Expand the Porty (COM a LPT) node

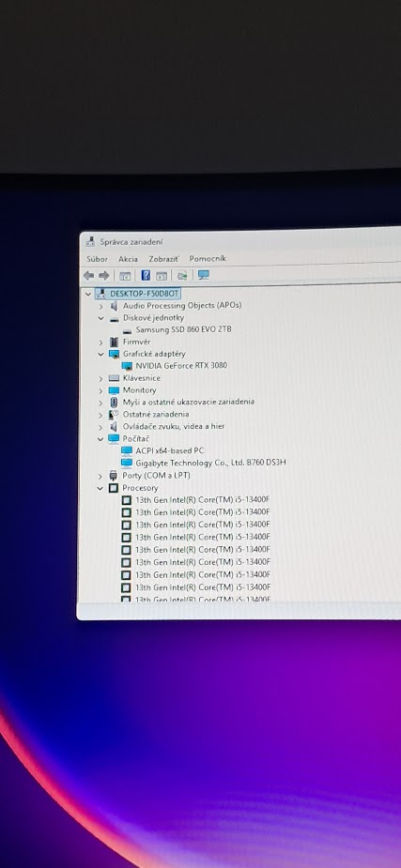click(100, 476)
